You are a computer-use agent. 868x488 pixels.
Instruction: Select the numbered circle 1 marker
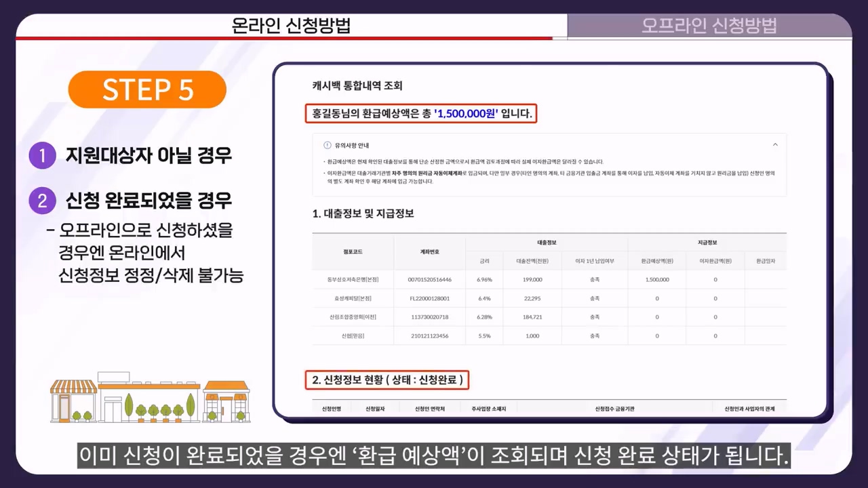coord(42,156)
